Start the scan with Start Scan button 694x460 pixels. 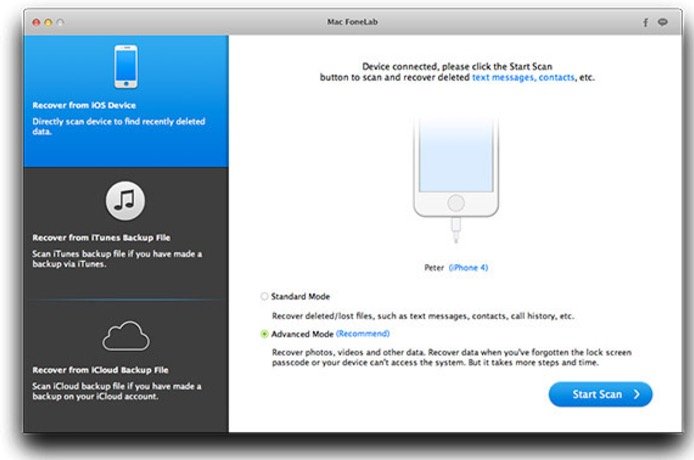(601, 394)
